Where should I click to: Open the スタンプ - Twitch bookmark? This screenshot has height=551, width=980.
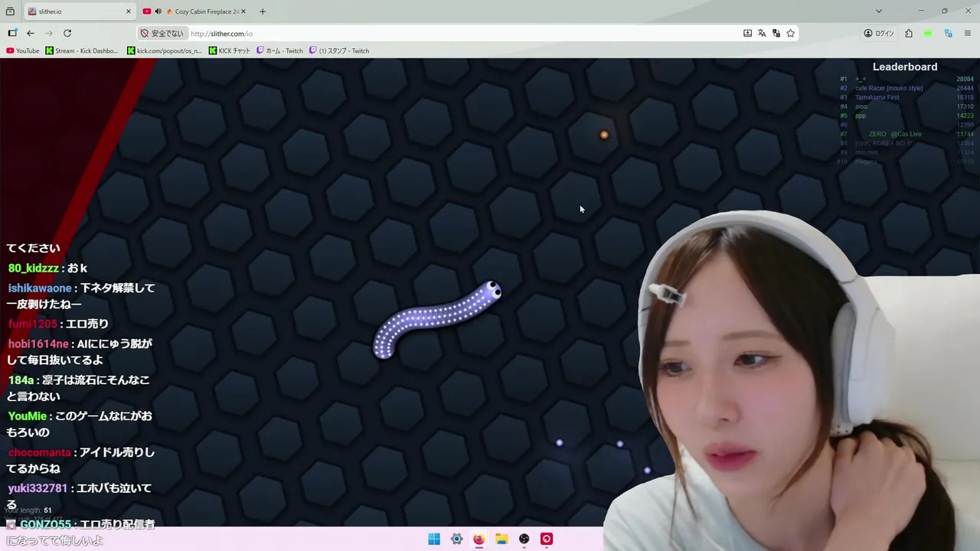click(x=339, y=51)
